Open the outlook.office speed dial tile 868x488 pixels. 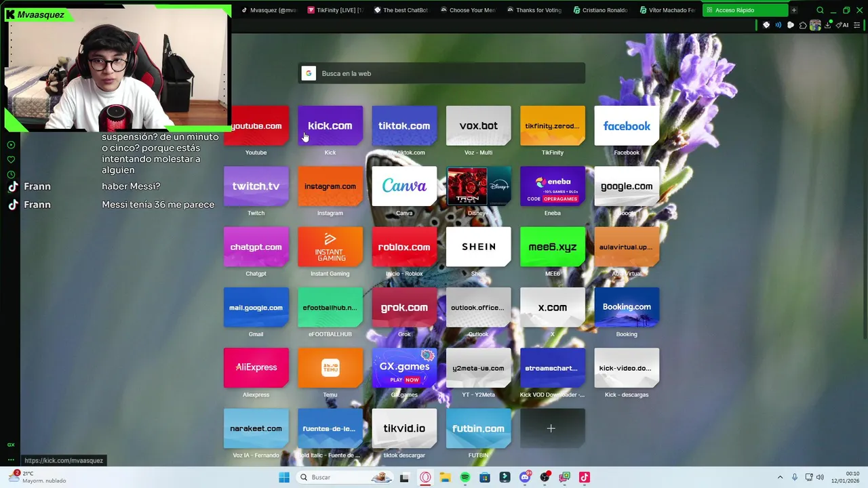[478, 308]
